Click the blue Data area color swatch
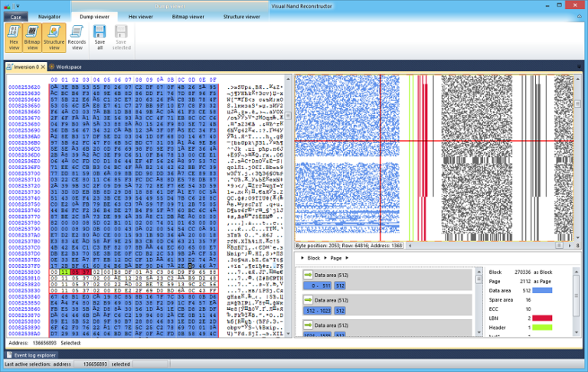This screenshot has height=372, width=588. (x=542, y=290)
